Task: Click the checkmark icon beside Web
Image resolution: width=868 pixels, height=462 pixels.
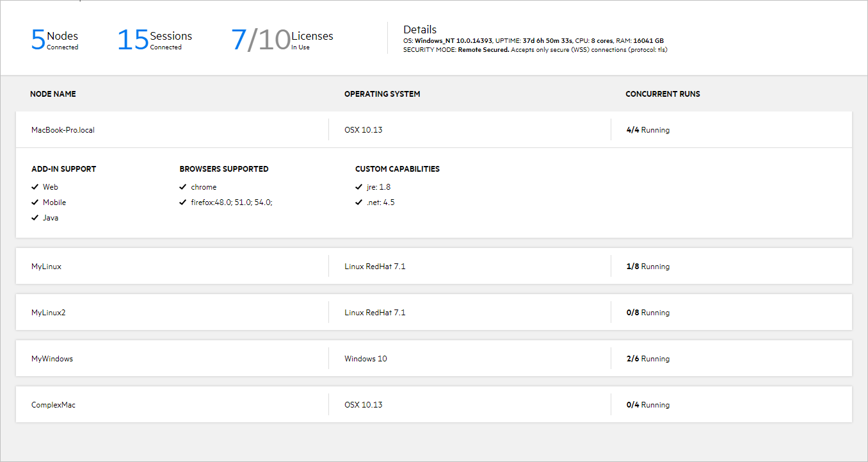Action: coord(35,187)
